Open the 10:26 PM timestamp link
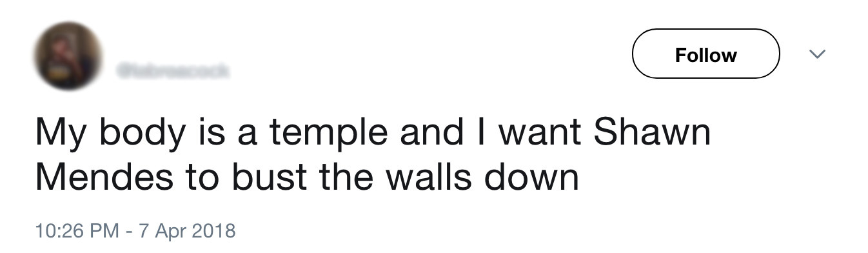This screenshot has height=253, width=868. click(x=77, y=230)
